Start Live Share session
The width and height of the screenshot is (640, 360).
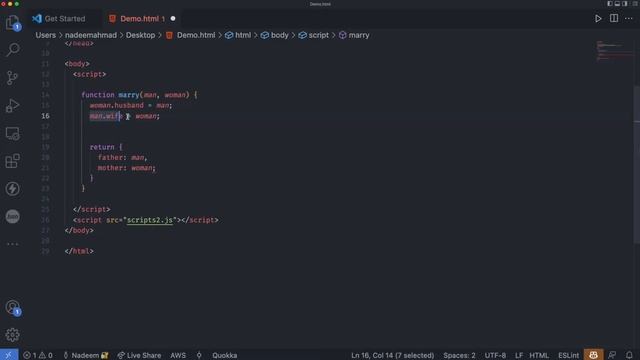[x=139, y=355]
